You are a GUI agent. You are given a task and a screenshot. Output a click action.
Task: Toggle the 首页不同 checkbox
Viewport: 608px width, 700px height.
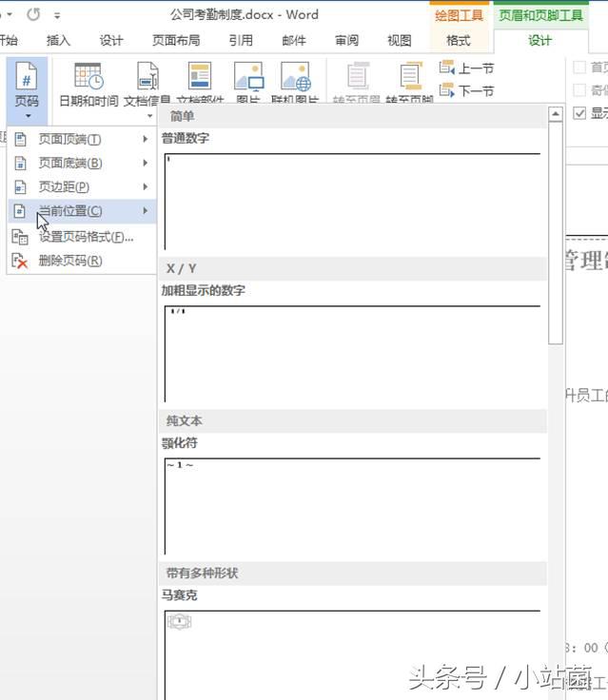[579, 68]
